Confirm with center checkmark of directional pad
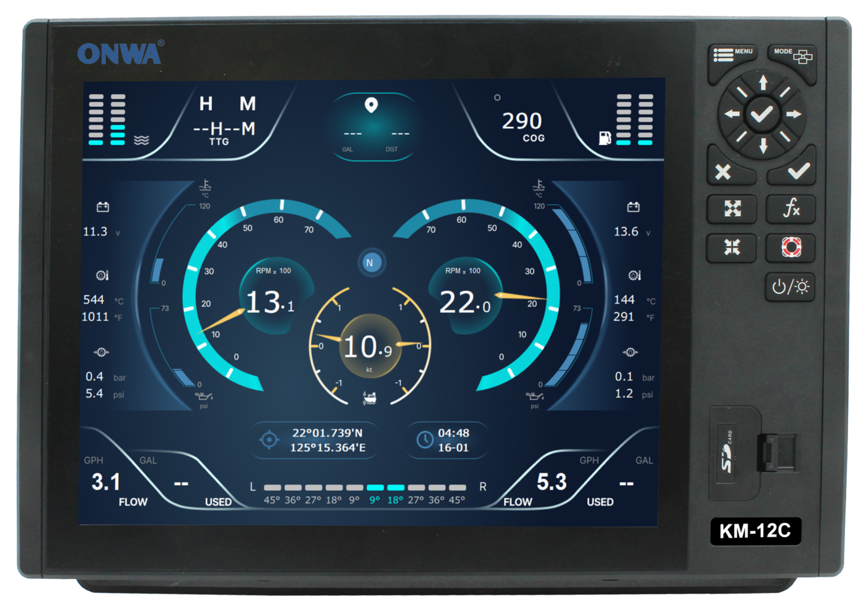The image size is (868, 611). [762, 114]
